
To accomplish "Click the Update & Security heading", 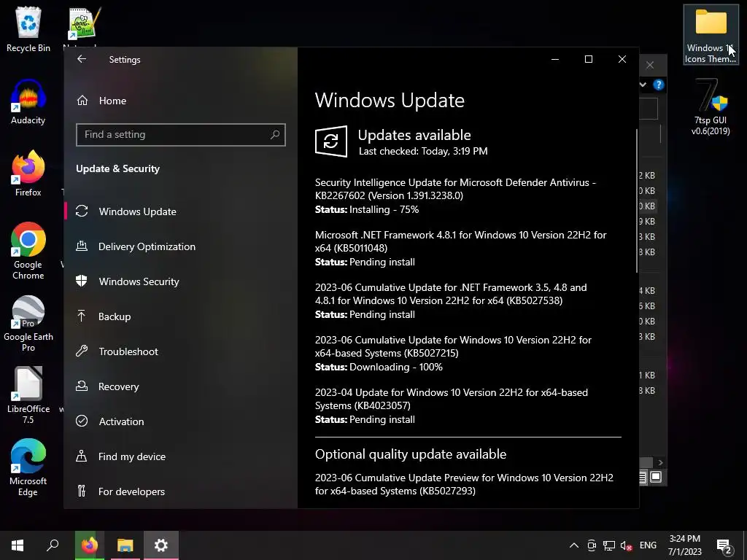I will [117, 168].
